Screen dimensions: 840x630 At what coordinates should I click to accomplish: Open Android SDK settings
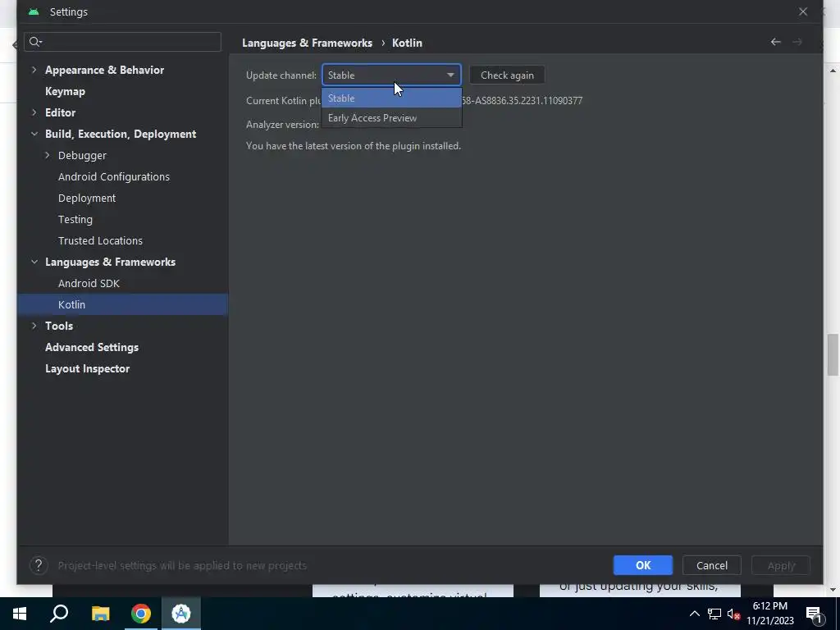(x=89, y=283)
